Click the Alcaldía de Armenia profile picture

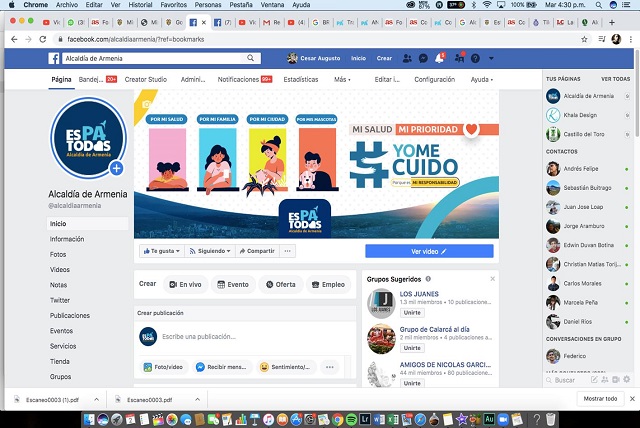point(88,137)
